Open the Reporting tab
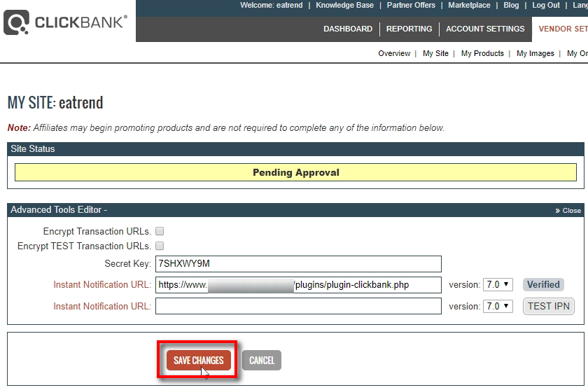The height and width of the screenshot is (390, 588). (x=409, y=29)
